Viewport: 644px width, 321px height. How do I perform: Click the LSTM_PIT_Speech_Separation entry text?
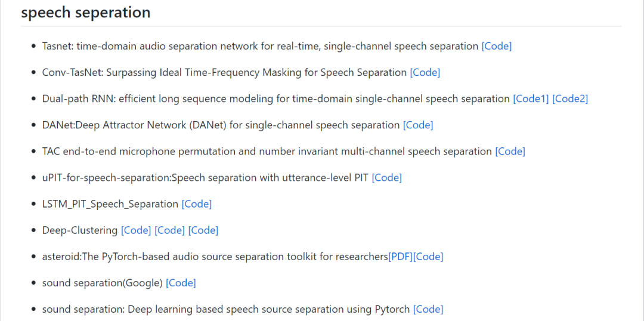click(110, 203)
